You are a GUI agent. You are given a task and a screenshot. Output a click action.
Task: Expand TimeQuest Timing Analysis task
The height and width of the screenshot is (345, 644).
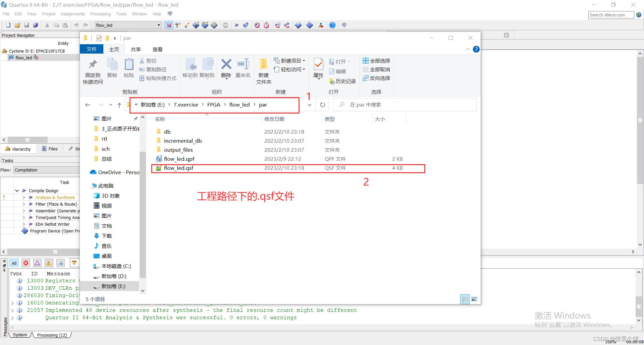coord(23,217)
